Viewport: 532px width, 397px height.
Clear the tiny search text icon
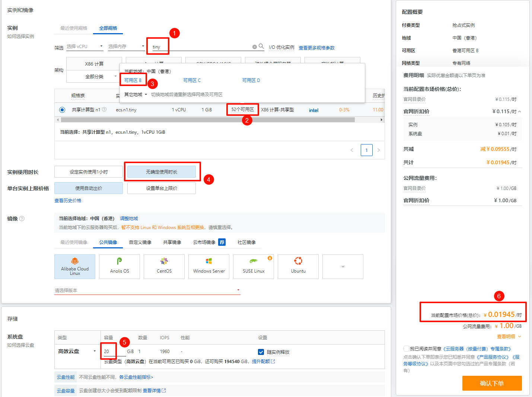(255, 47)
